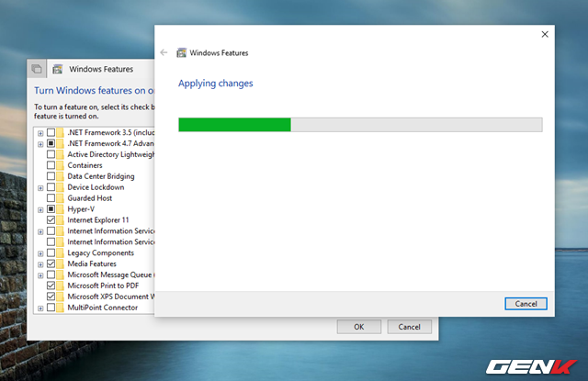Click the Media Features folder icon
This screenshot has height=381, width=588.
point(61,263)
